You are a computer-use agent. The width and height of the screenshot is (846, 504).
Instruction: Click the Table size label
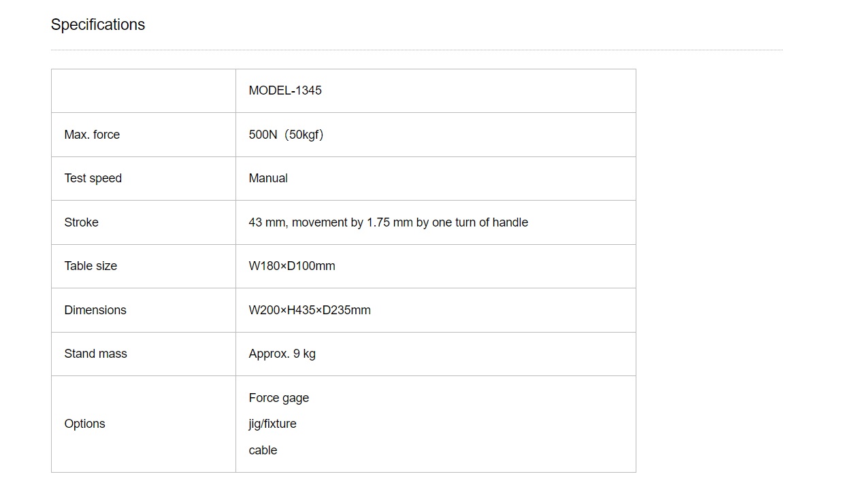click(91, 266)
